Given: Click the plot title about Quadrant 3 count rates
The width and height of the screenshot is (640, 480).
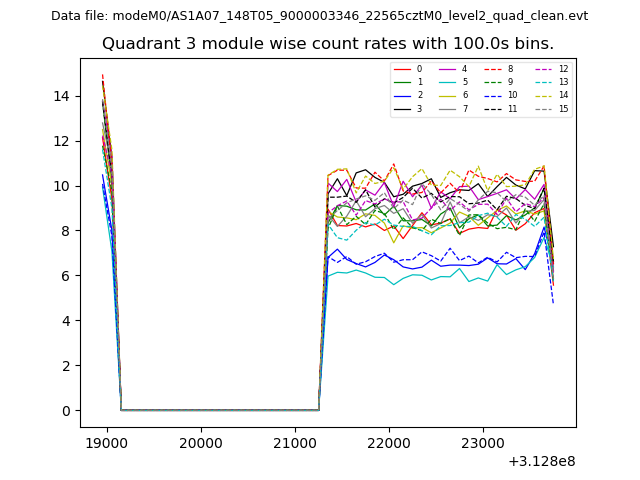Looking at the screenshot, I should tap(327, 44).
